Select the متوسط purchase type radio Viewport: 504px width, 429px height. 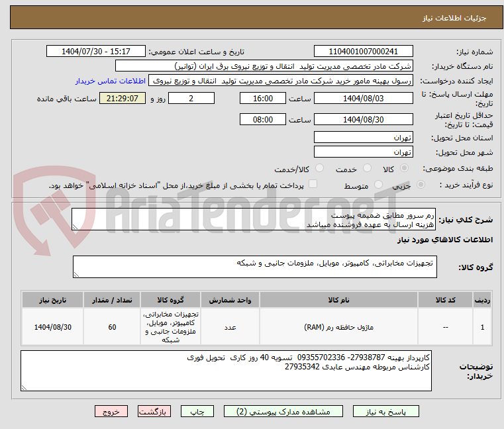pyautogui.click(x=378, y=185)
